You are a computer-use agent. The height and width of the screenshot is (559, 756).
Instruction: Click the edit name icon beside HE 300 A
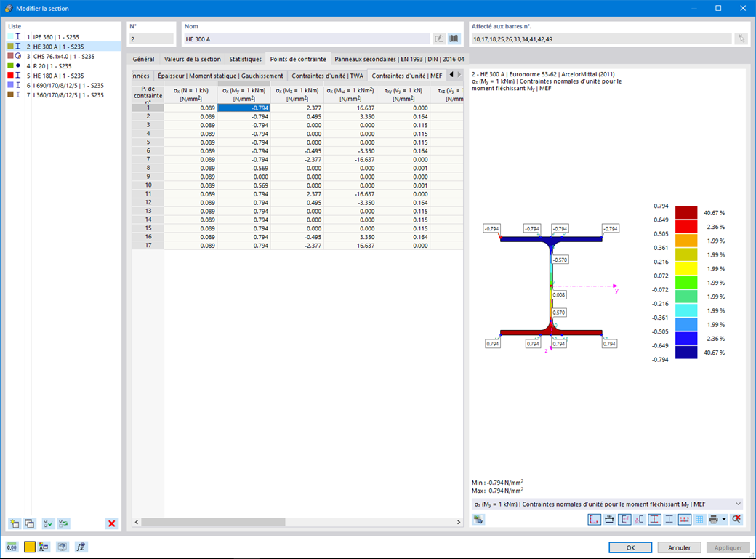(x=439, y=39)
